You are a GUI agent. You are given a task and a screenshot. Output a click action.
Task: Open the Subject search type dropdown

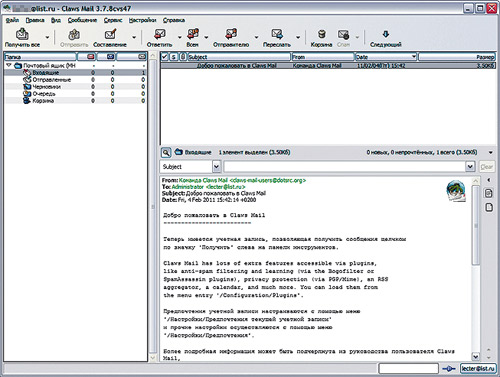[x=216, y=166]
